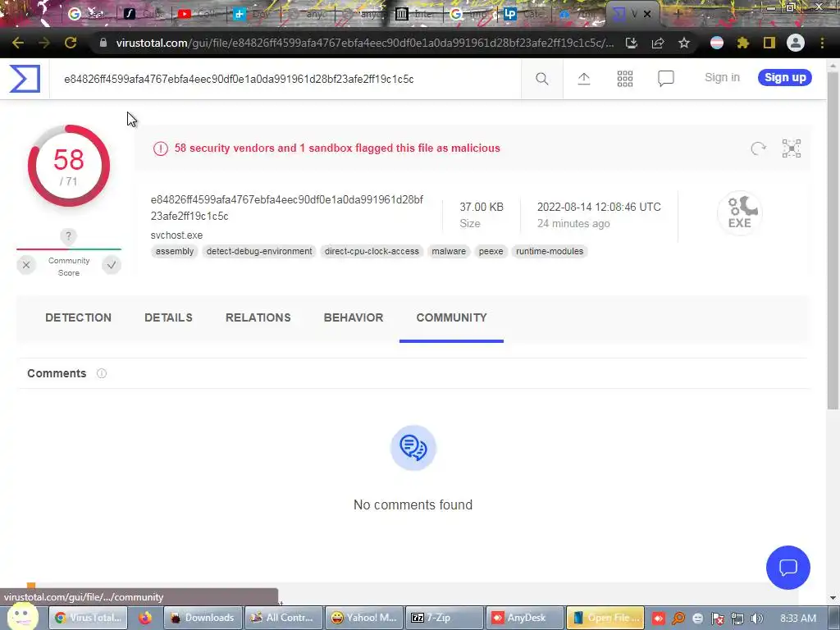The image size is (840, 630).
Task: Click the runtime-modules tag
Action: tap(550, 251)
